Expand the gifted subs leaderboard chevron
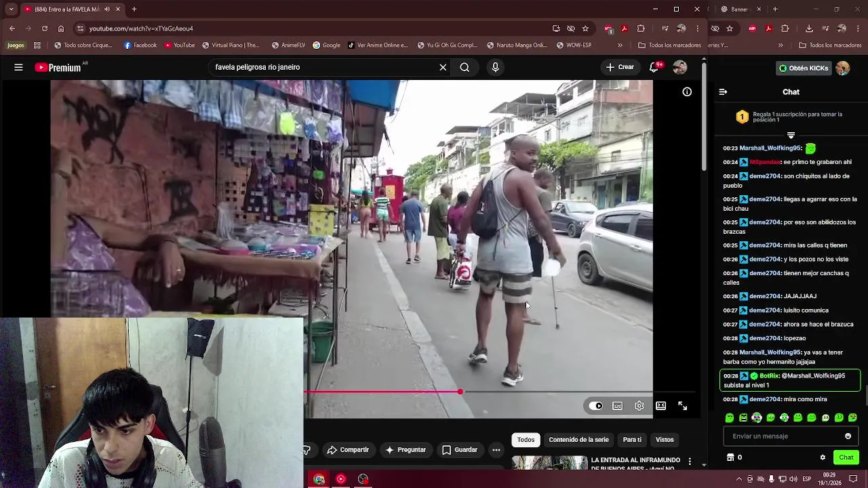Screen dimensions: 868x488 [x=791, y=136]
